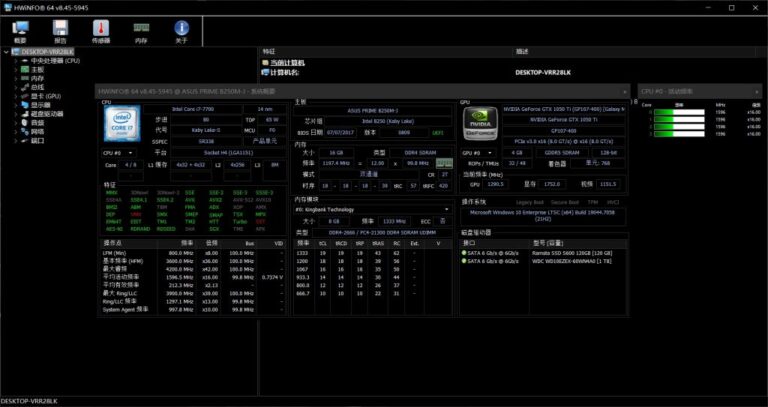
Task: Click the Ramsta SSD S600 128GB row
Action: click(x=544, y=253)
